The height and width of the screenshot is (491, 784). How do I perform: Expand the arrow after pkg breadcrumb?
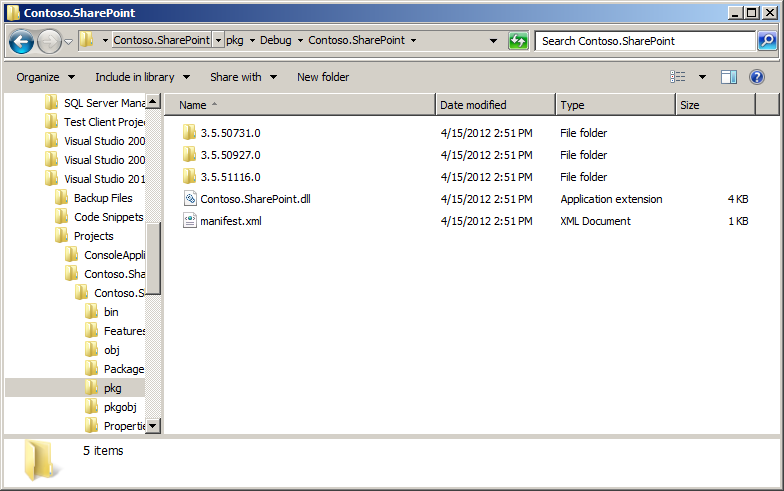[252, 40]
